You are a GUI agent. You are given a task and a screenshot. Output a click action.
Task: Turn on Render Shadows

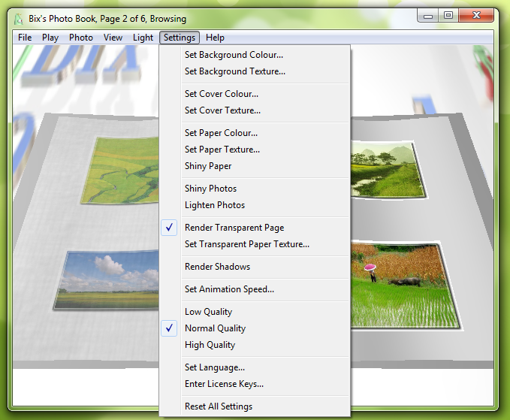coord(255,267)
